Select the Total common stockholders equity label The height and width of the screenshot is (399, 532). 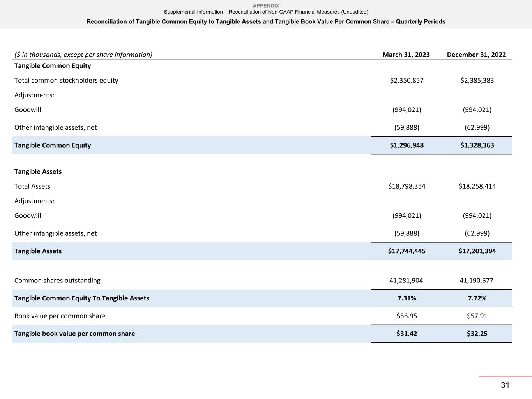pos(66,80)
